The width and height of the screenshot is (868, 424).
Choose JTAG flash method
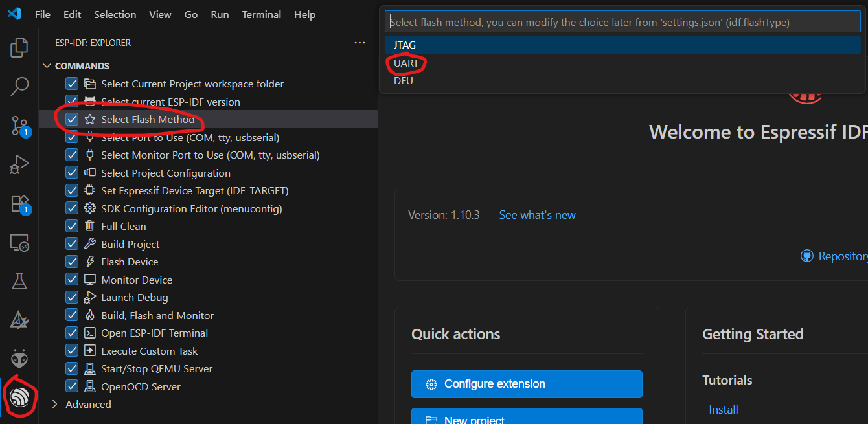coord(622,45)
